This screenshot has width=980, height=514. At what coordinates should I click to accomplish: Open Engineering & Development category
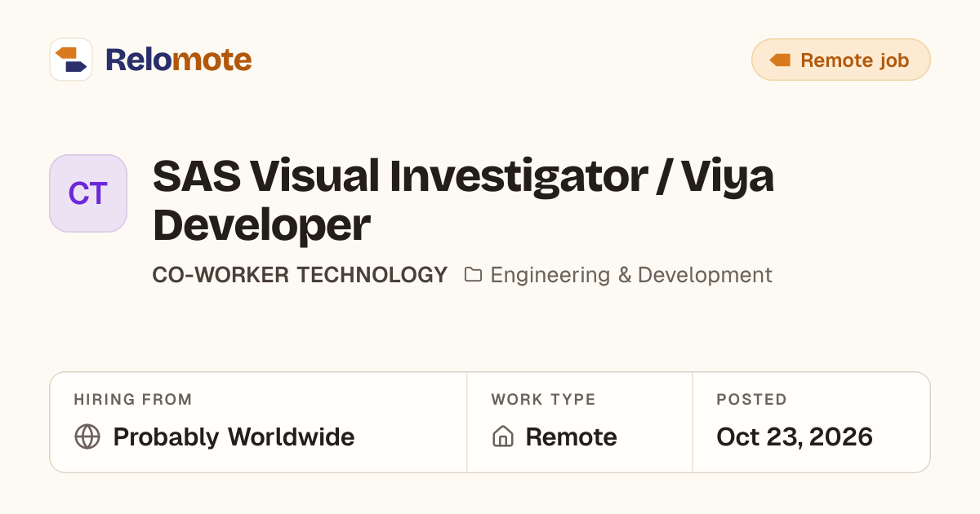point(631,275)
